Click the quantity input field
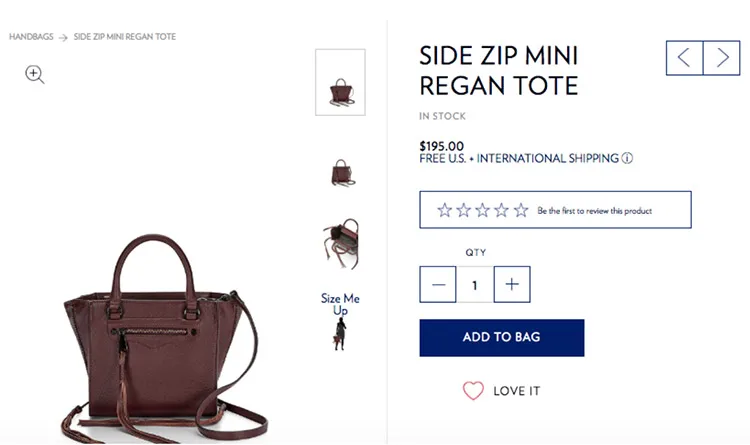This screenshot has width=750, height=445. pos(475,285)
